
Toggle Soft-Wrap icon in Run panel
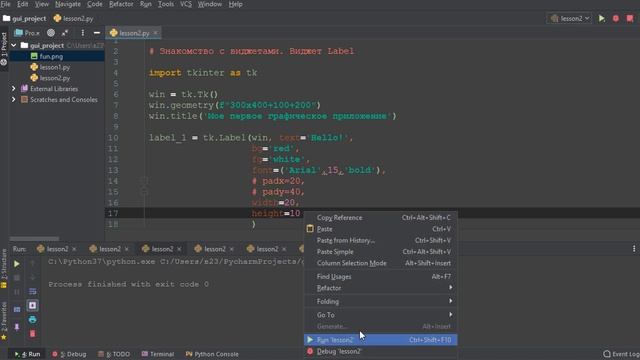pos(33,291)
